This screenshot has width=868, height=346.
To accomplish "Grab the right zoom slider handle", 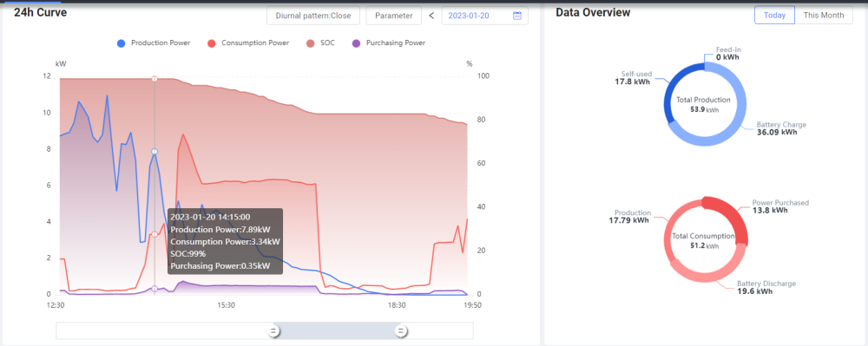I will coord(402,331).
